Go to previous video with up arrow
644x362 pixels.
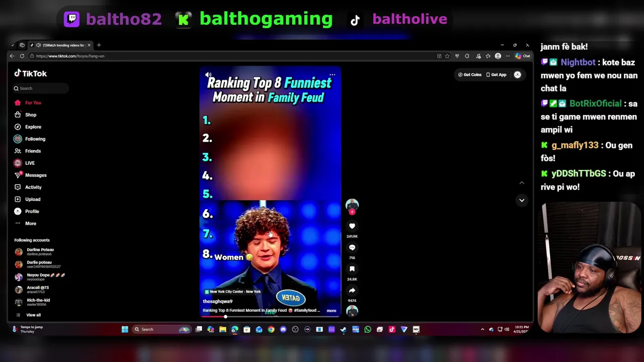pyautogui.click(x=522, y=183)
